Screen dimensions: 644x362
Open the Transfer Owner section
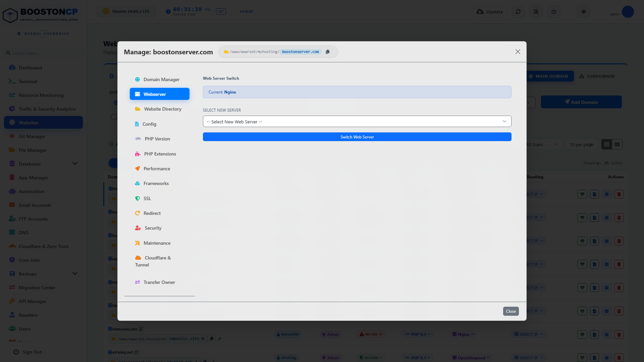[x=160, y=282]
